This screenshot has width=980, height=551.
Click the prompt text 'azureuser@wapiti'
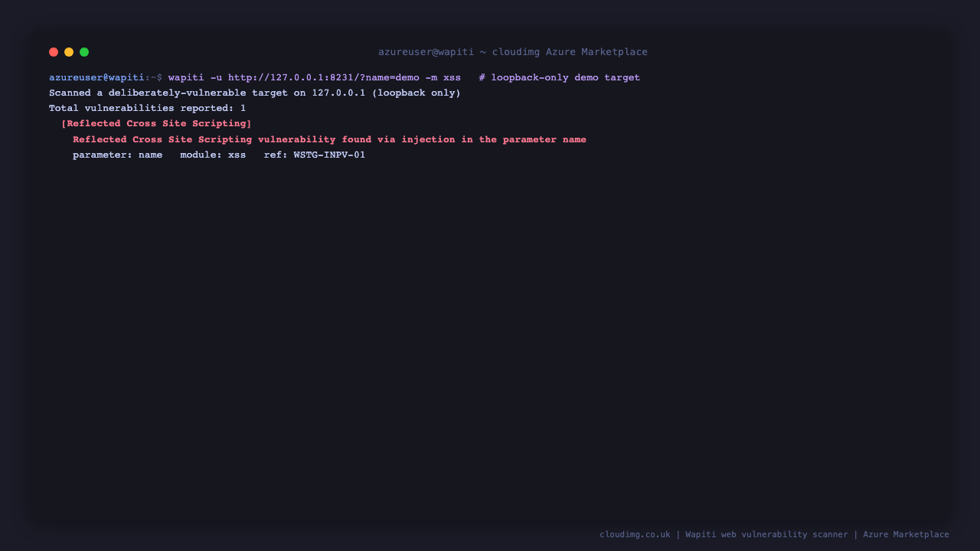click(96, 77)
